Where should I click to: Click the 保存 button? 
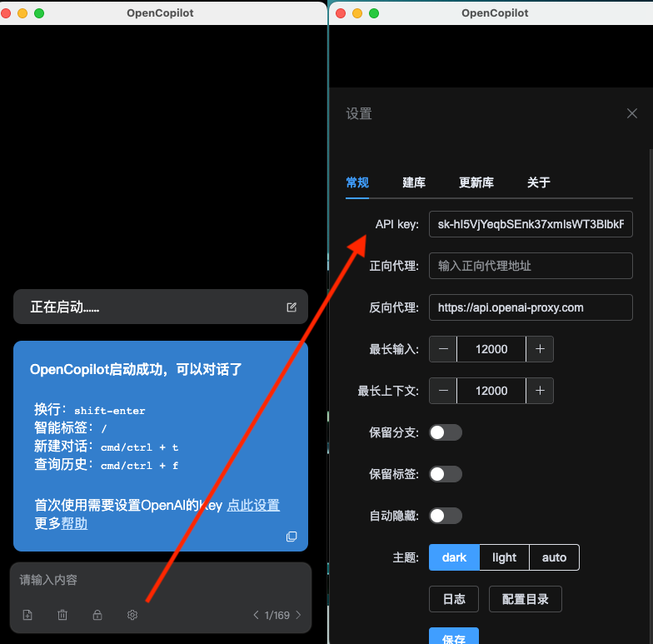pos(454,637)
